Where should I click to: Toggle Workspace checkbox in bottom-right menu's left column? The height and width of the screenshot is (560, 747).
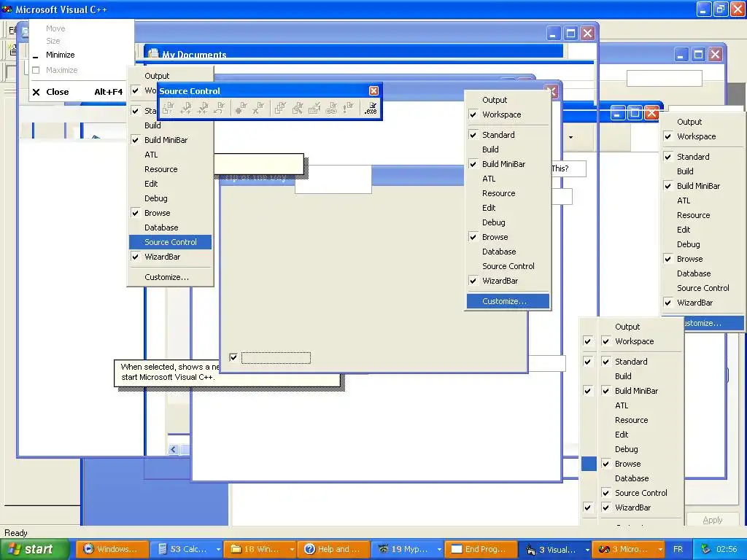(588, 341)
